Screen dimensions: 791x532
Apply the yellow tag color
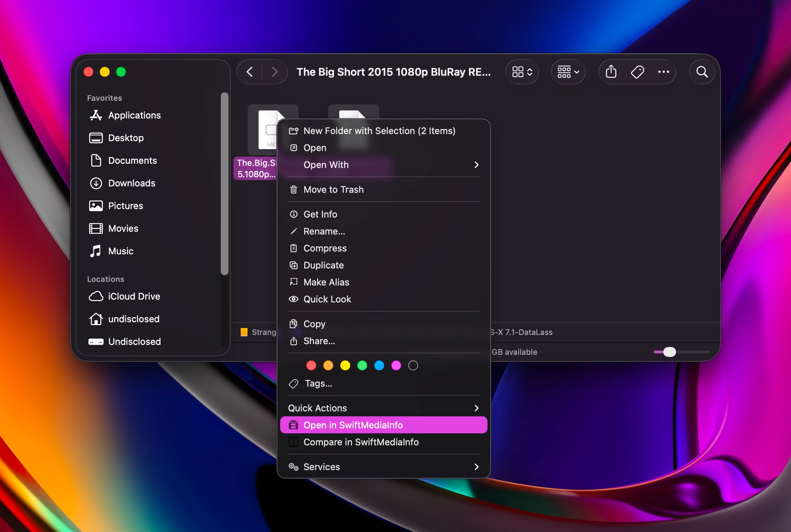click(345, 365)
